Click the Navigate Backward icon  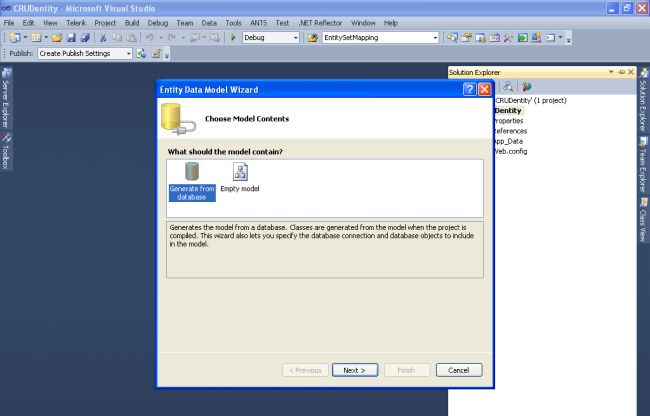(194, 38)
